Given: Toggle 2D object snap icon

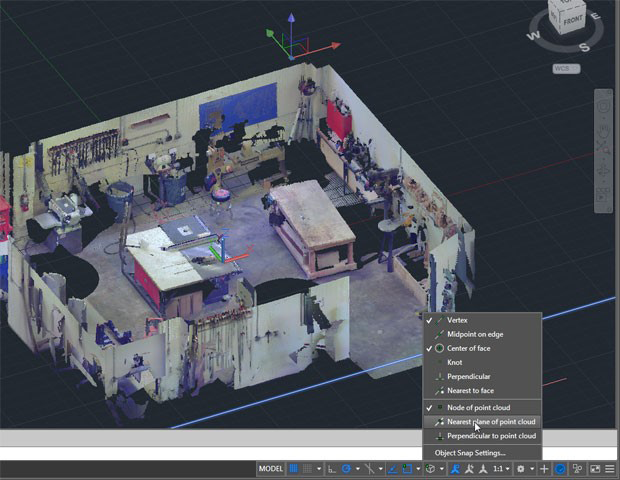Looking at the screenshot, I should click(x=407, y=469).
